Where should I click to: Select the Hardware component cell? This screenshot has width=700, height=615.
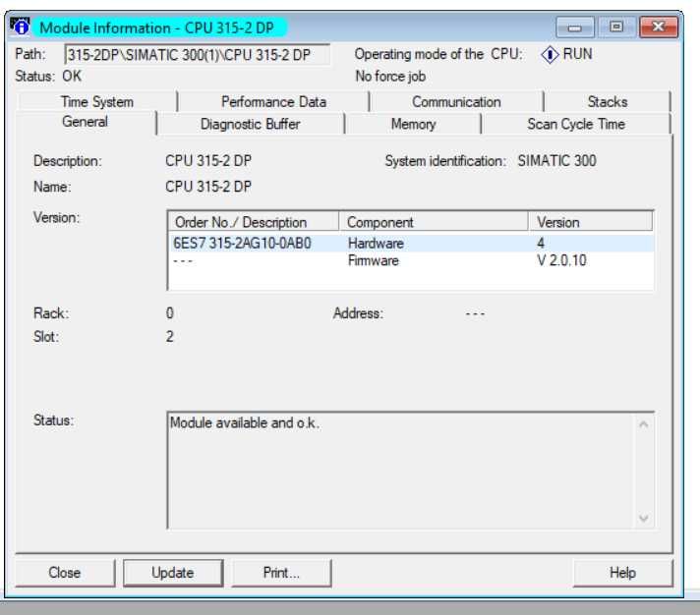coord(376,243)
